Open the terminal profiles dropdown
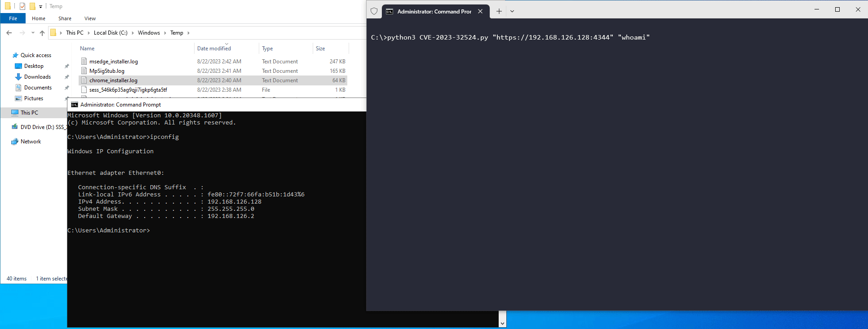The width and height of the screenshot is (868, 329). pos(512,11)
